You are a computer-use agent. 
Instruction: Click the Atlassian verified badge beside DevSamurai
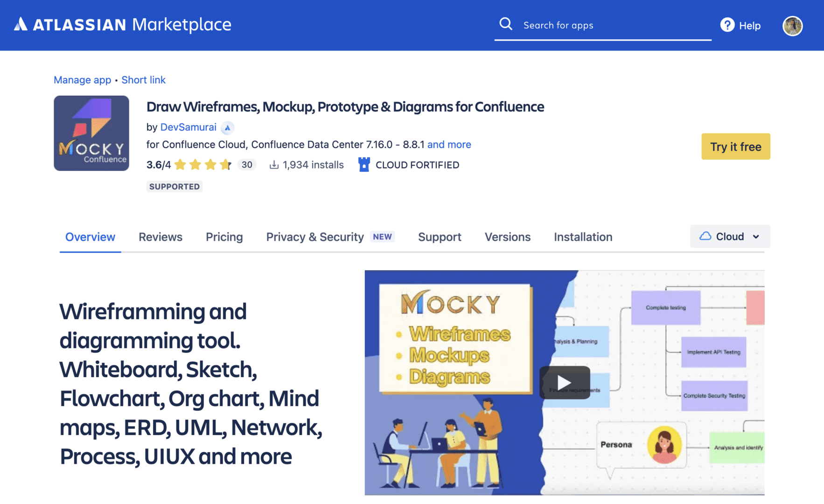point(227,127)
